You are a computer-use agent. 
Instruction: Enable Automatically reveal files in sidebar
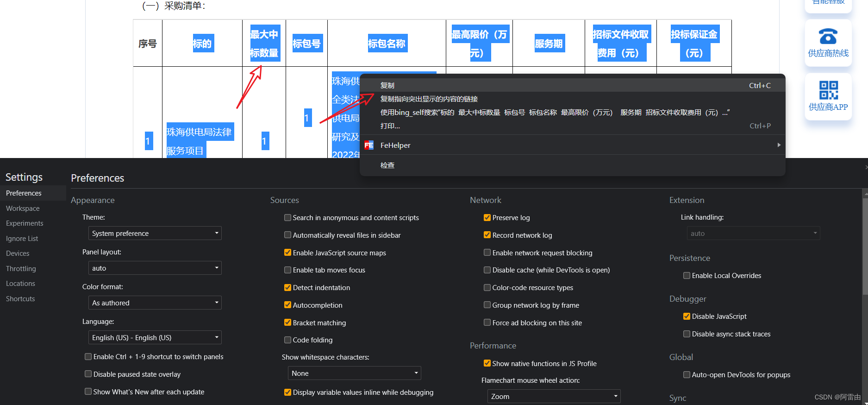(x=287, y=235)
